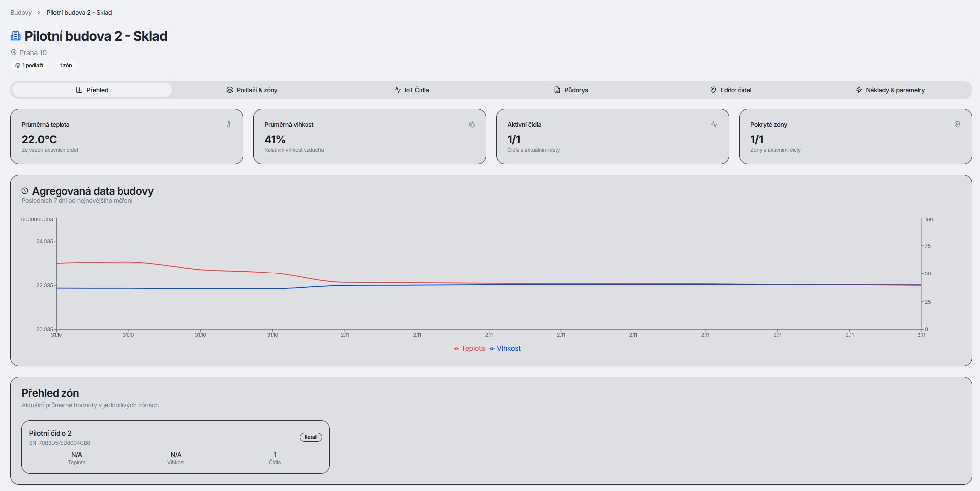Screen dimensions: 980x491
Task: Click the Retail badge on the zone card
Action: 311,437
